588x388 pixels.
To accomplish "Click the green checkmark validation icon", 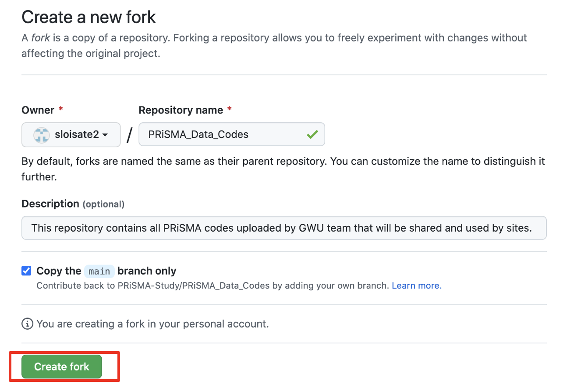I will [312, 134].
